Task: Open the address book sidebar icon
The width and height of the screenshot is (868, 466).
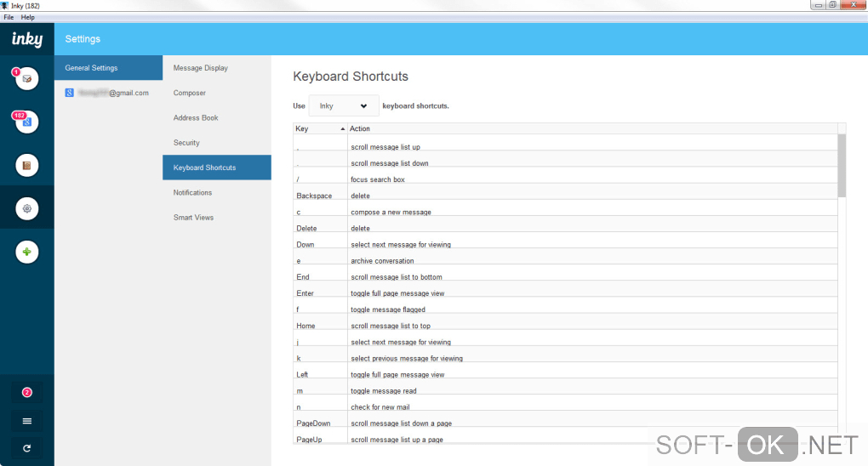Action: (26, 165)
